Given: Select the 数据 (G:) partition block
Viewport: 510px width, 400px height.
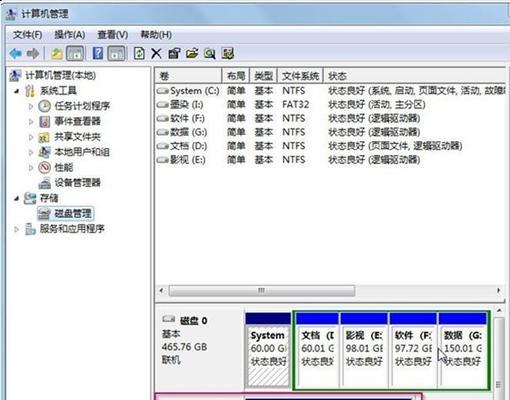Looking at the screenshot, I should click(463, 350).
